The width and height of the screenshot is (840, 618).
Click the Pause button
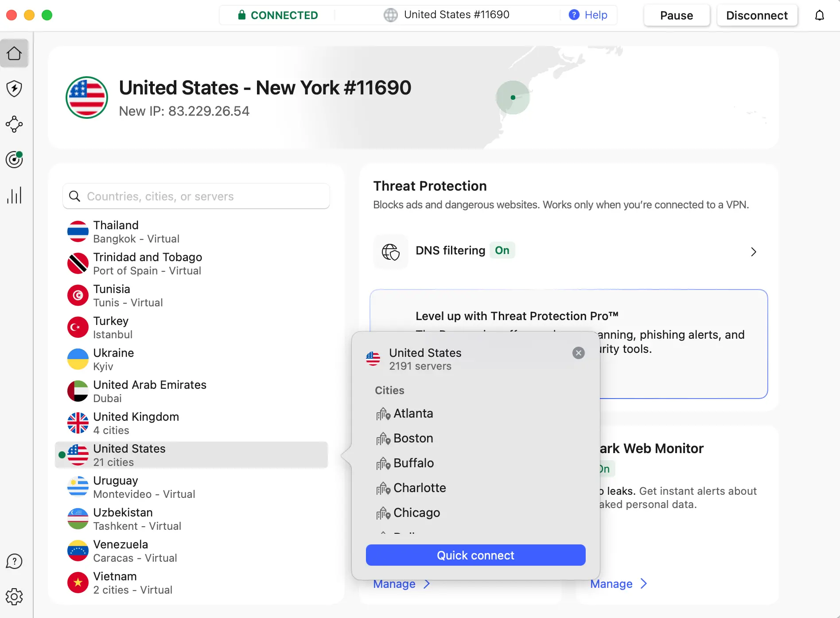pos(677,16)
